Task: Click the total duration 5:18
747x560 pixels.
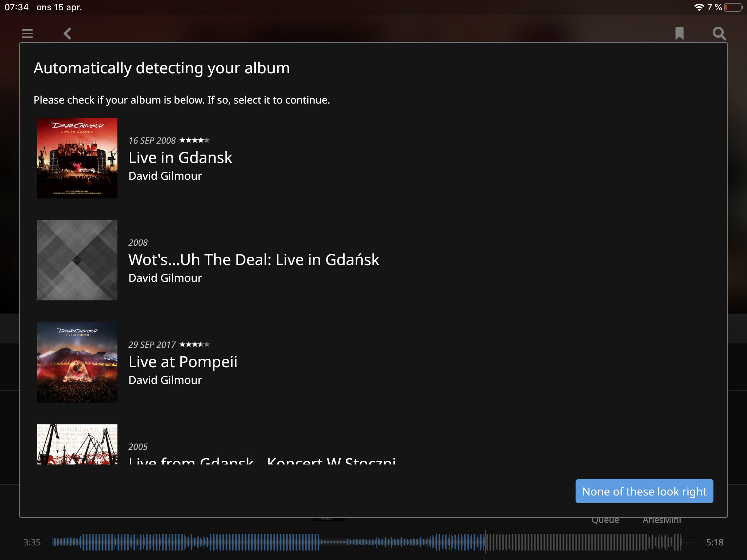Action: pyautogui.click(x=715, y=542)
